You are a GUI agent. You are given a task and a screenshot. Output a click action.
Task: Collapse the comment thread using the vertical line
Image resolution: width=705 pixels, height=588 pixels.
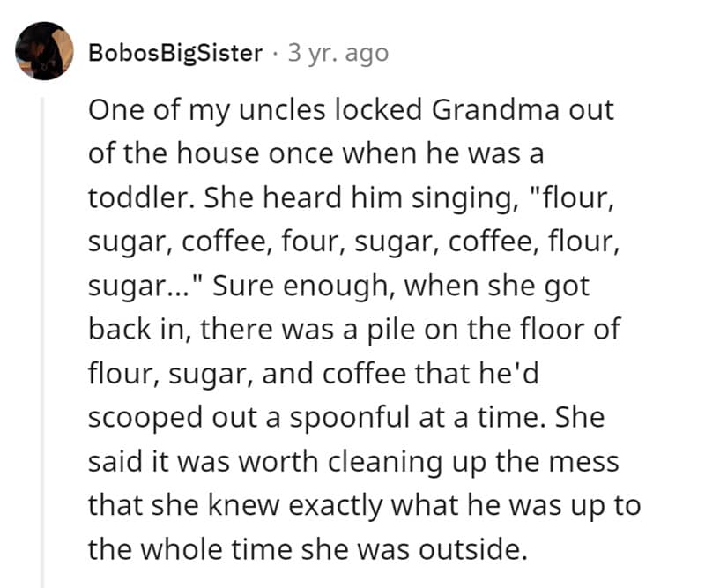tap(43, 335)
